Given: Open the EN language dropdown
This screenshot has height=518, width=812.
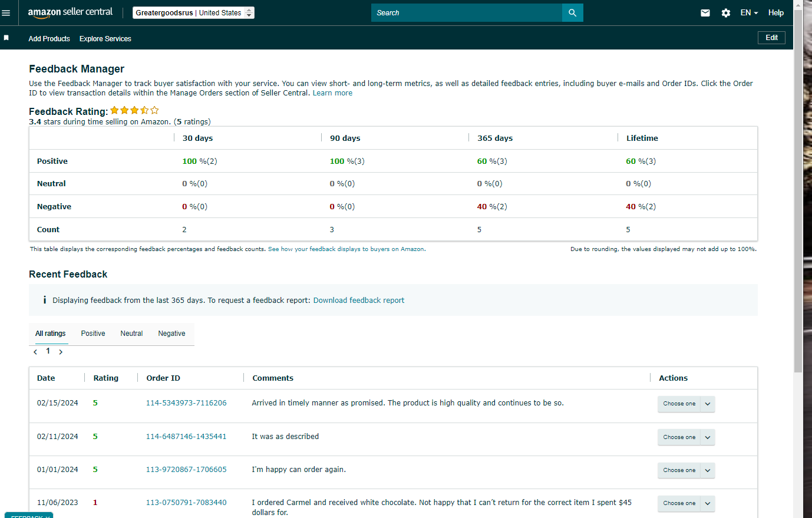Looking at the screenshot, I should pyautogui.click(x=749, y=12).
